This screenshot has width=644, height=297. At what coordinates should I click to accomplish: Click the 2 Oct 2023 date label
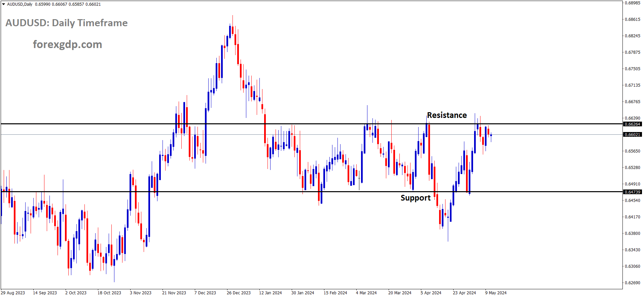[x=76, y=293]
